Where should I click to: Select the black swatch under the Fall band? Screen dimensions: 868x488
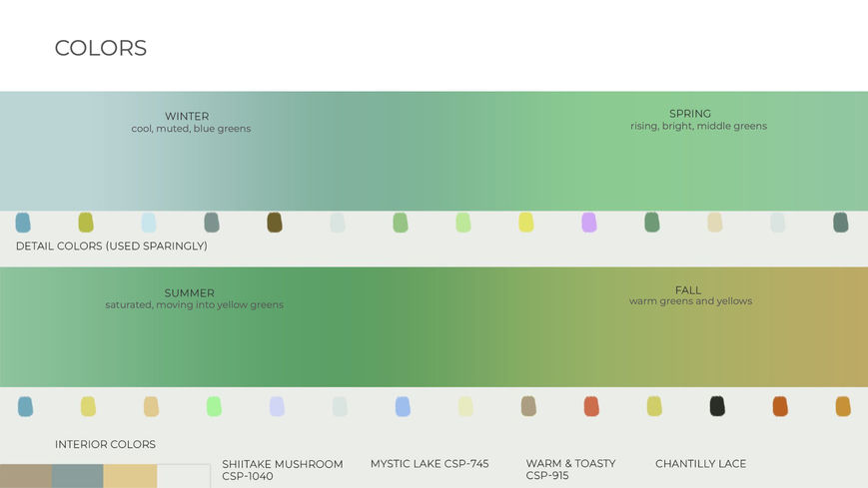717,407
